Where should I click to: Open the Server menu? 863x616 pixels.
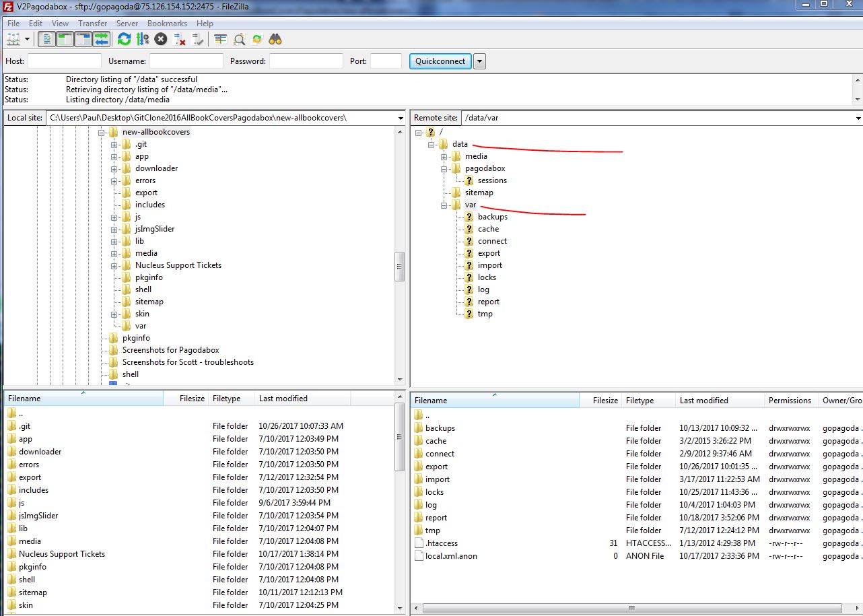tap(127, 24)
